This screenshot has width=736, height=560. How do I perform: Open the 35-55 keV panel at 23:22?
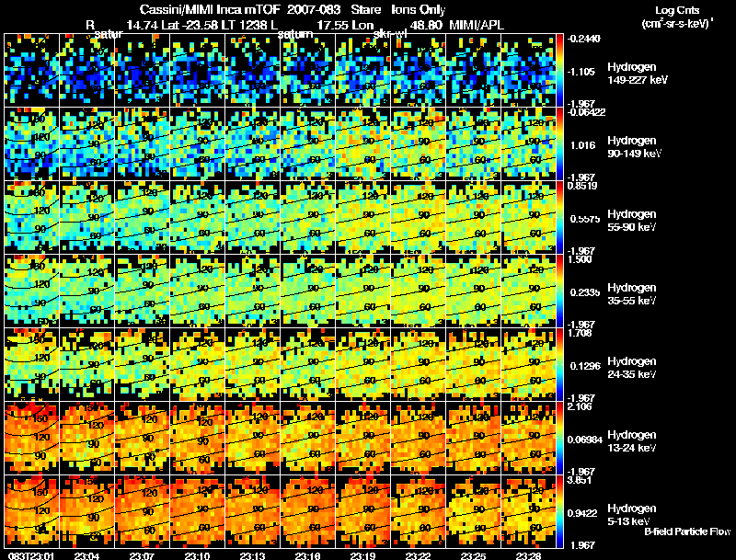point(419,291)
